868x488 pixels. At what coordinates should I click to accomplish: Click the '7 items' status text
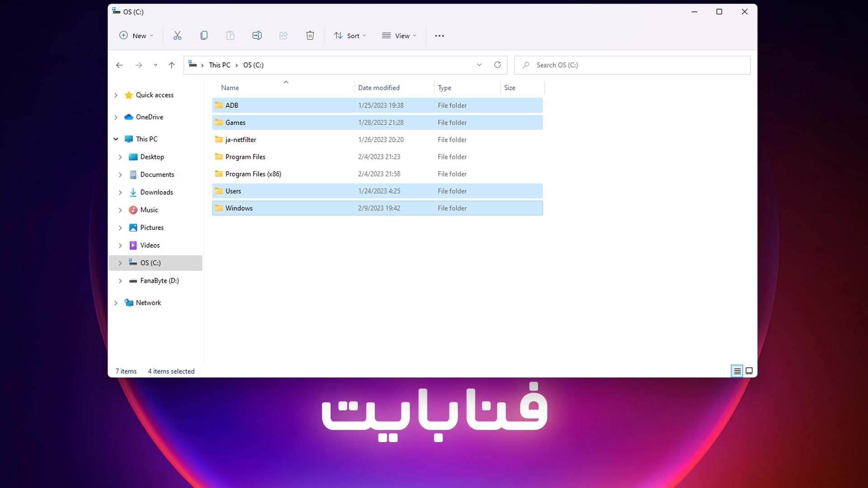pos(126,371)
